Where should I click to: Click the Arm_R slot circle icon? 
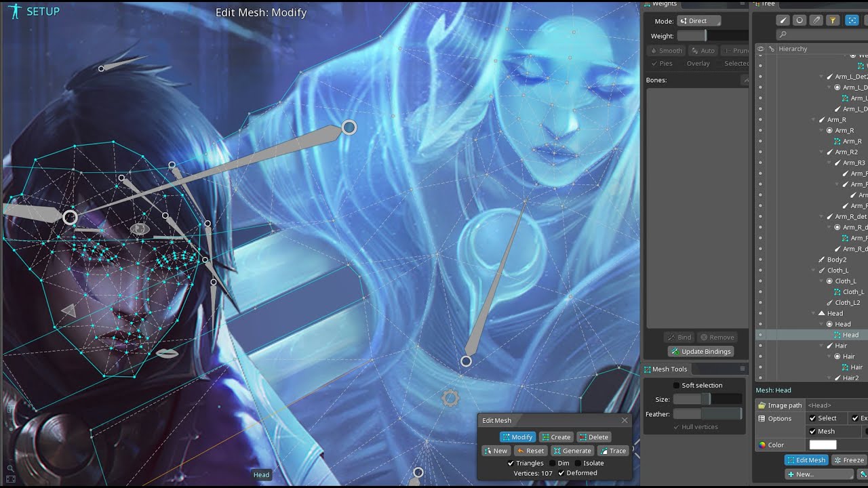829,130
